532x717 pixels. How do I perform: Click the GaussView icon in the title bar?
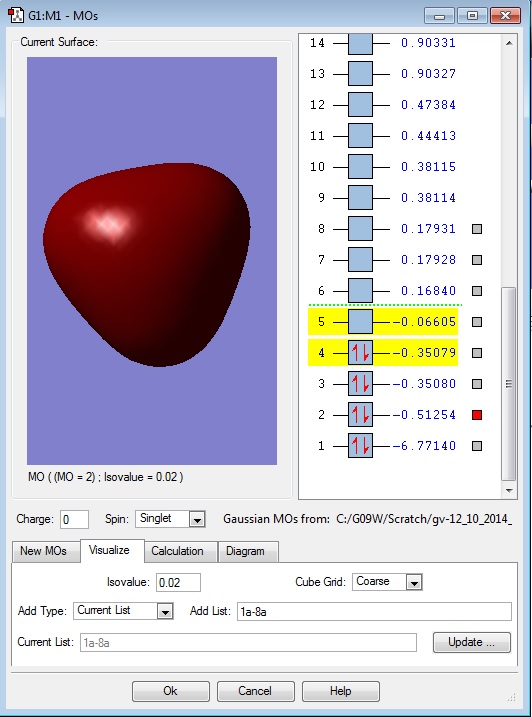[x=16, y=15]
